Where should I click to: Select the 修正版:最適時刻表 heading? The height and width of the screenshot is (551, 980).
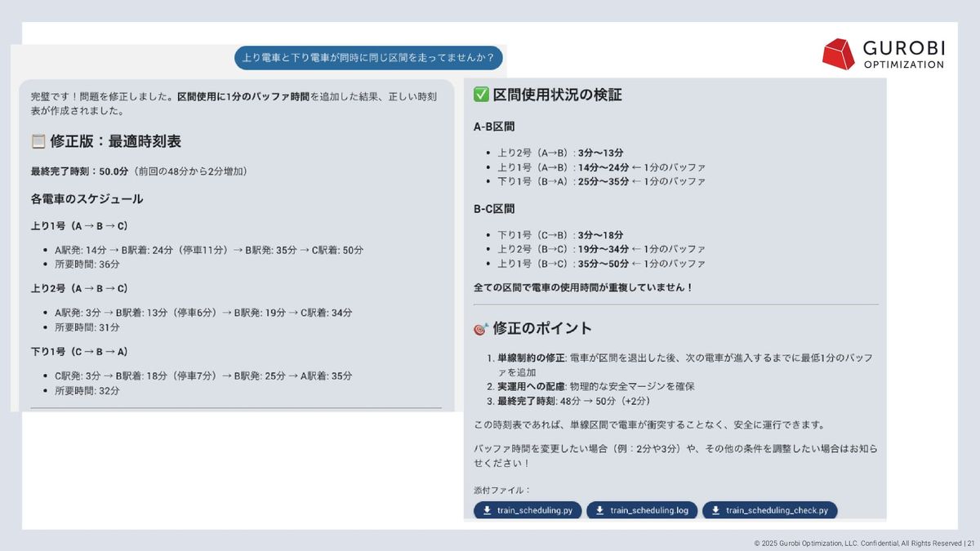pyautogui.click(x=115, y=142)
